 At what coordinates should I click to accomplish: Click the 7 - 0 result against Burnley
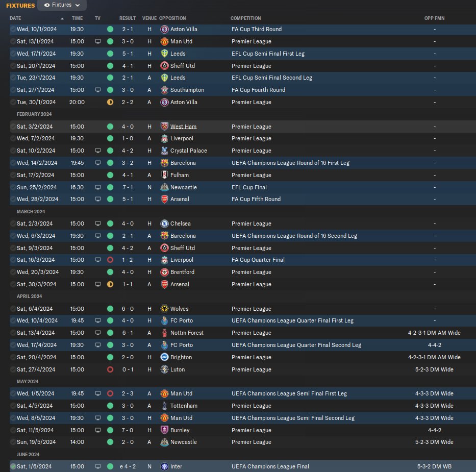(128, 430)
